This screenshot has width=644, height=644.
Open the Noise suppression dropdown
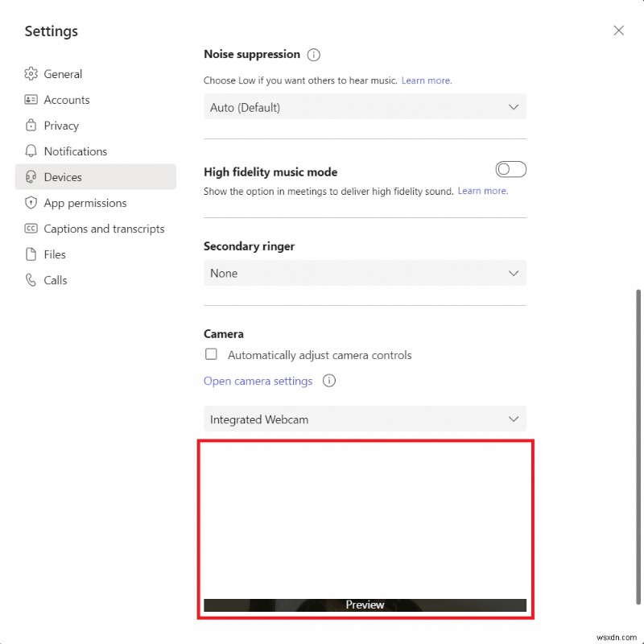click(x=365, y=106)
